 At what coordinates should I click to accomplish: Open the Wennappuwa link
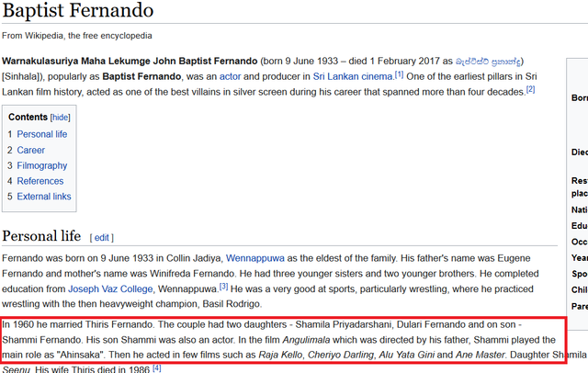[x=255, y=258]
